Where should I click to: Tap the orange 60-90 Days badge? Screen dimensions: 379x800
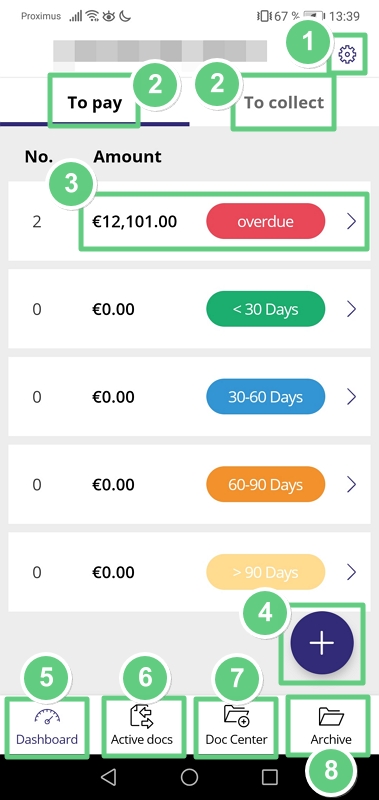click(265, 484)
